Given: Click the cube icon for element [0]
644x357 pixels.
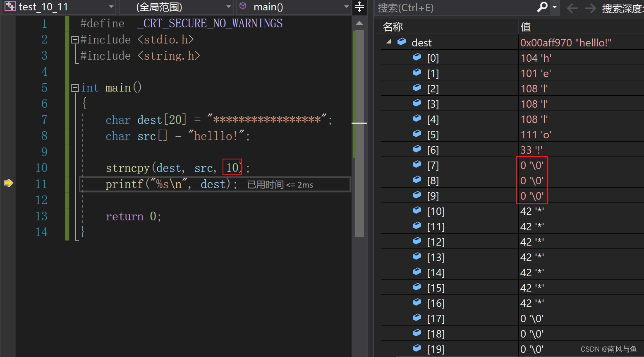Looking at the screenshot, I should coord(417,57).
